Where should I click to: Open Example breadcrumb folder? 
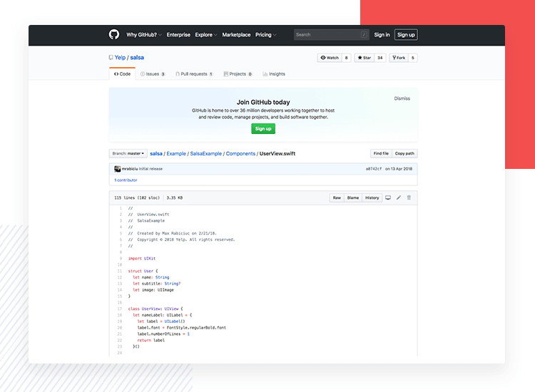(x=176, y=154)
